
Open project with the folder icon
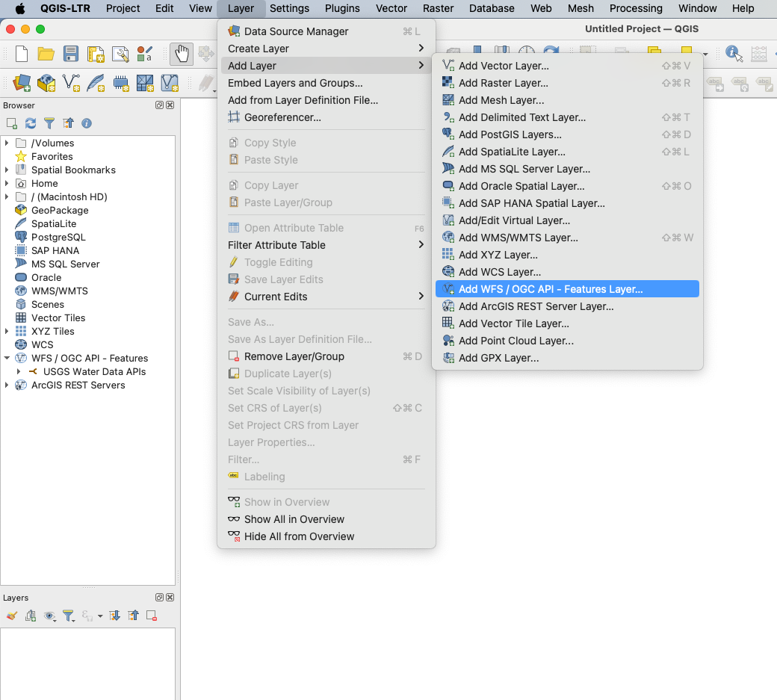46,54
